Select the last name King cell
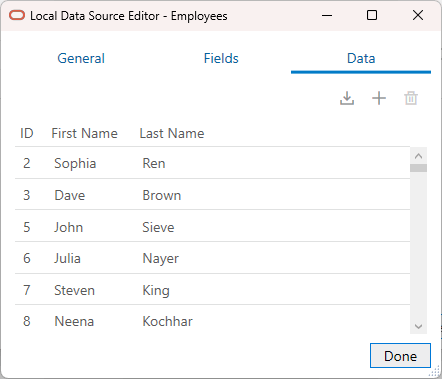Screen dimensions: 442x379 point(156,290)
